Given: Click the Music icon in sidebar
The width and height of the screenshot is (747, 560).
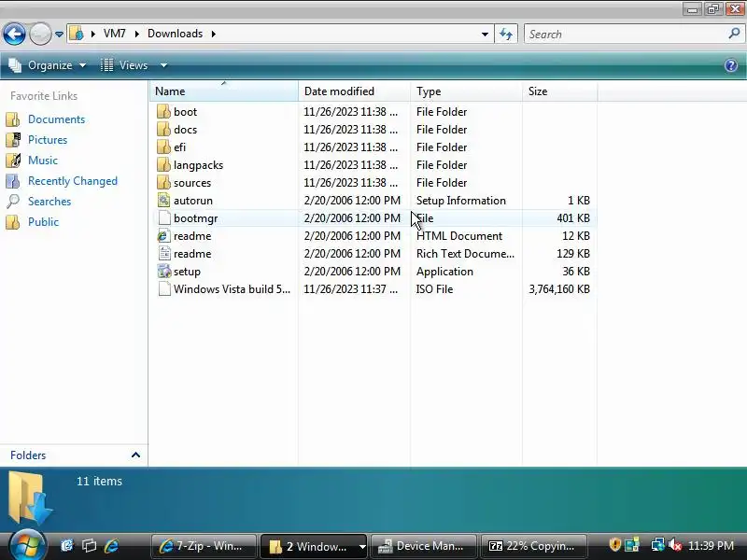Looking at the screenshot, I should 13,160.
